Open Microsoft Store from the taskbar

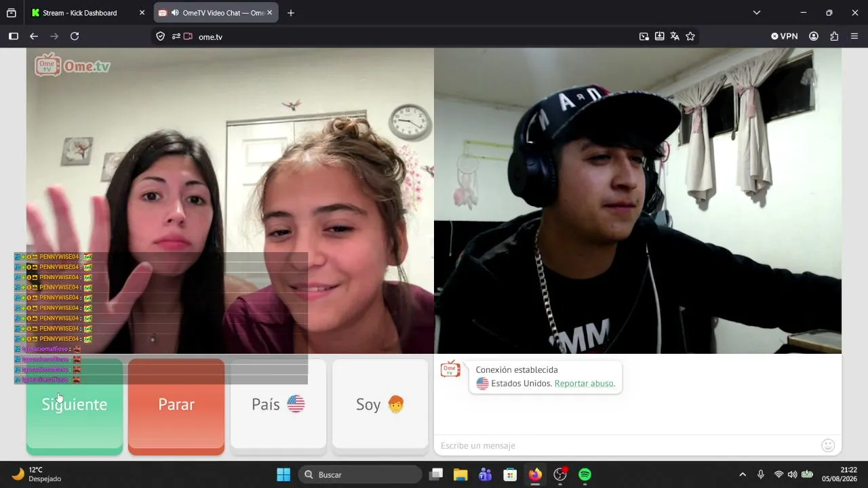(x=510, y=474)
